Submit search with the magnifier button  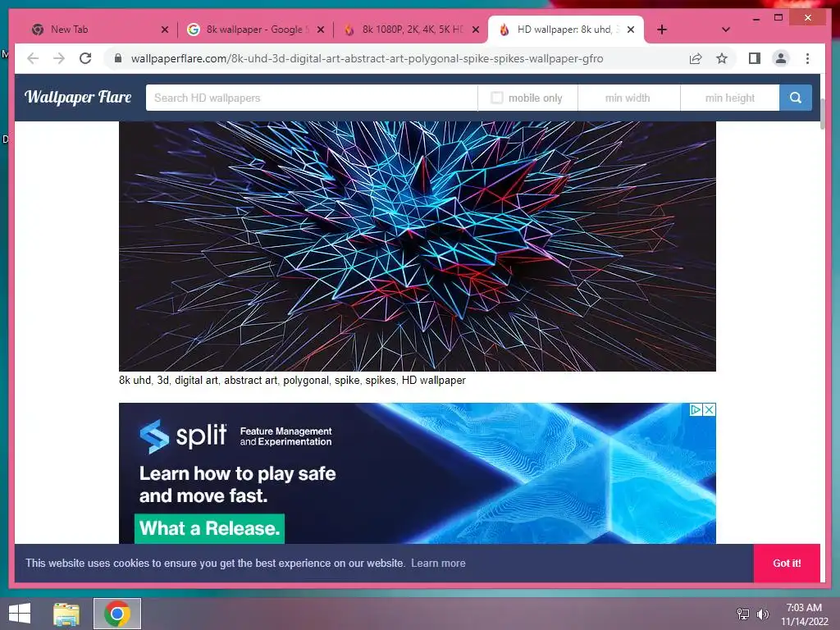click(x=796, y=98)
